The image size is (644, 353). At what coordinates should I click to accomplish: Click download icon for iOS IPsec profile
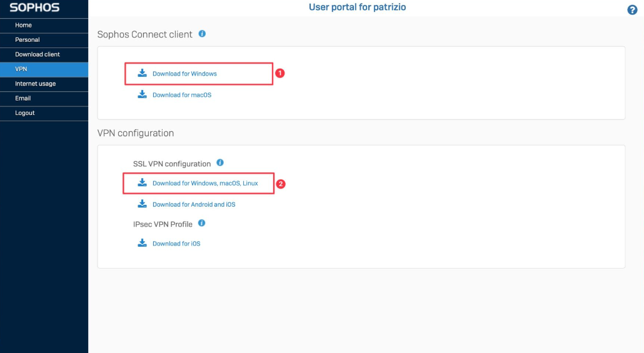(x=142, y=243)
